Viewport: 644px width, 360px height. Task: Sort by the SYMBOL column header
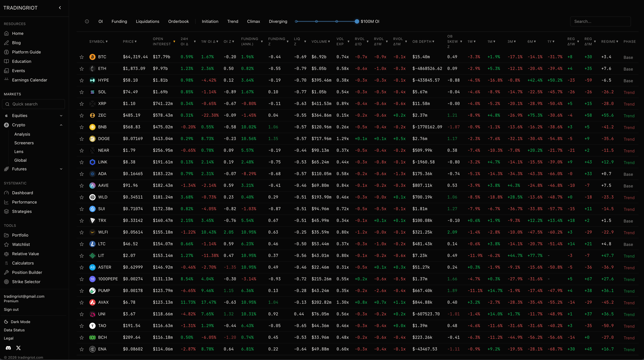point(99,42)
